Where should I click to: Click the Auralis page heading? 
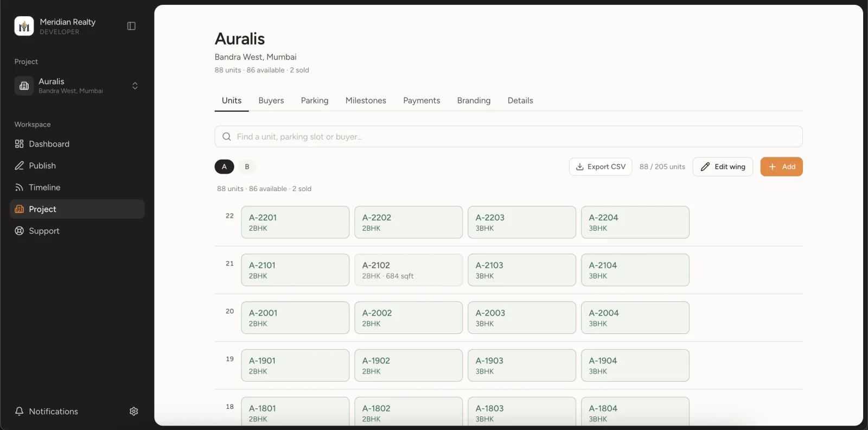(240, 39)
